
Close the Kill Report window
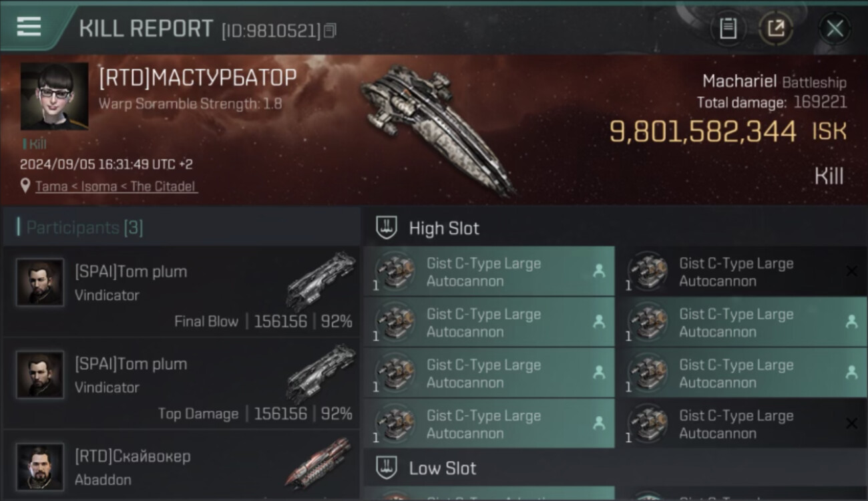pos(835,28)
